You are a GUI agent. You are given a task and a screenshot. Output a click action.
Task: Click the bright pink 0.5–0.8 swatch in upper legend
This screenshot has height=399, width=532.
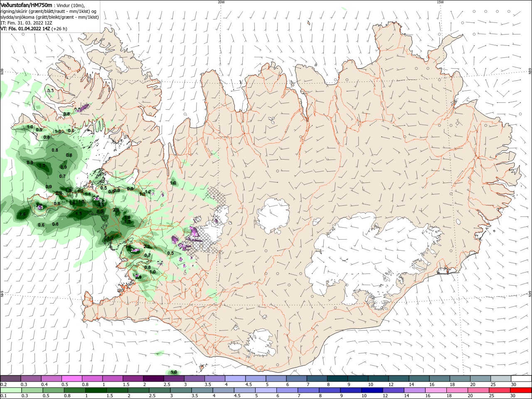click(x=71, y=379)
